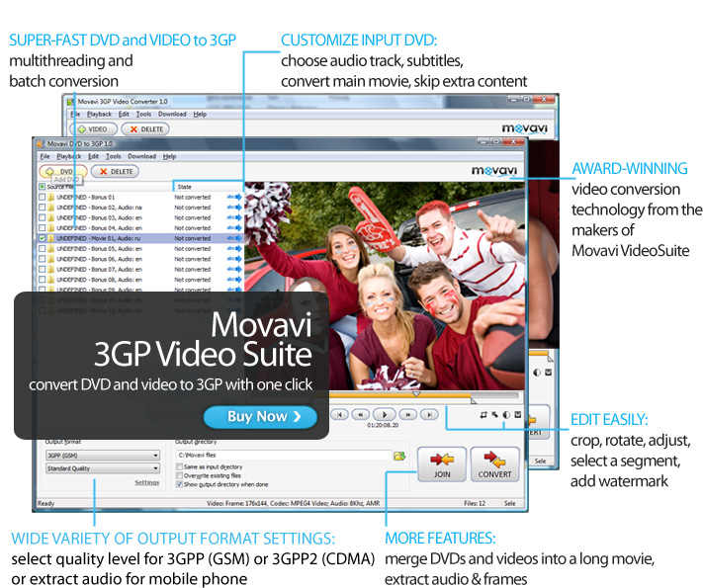703x588 pixels.
Task: Skip to start of video preview
Action: pos(340,414)
